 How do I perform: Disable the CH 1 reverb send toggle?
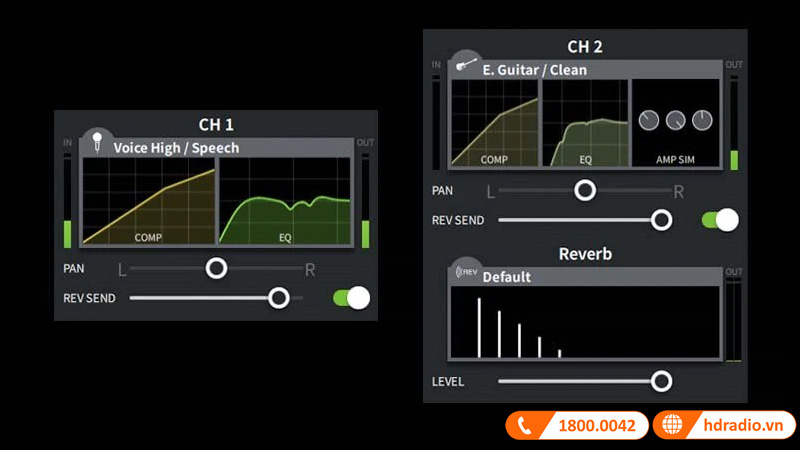(352, 297)
